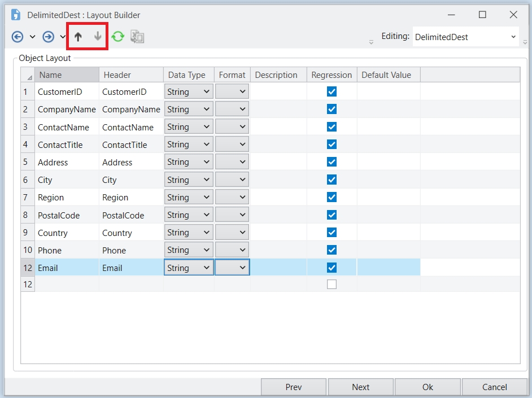Move selected field up with up arrow
Screen dimensions: 532x398
(79, 37)
